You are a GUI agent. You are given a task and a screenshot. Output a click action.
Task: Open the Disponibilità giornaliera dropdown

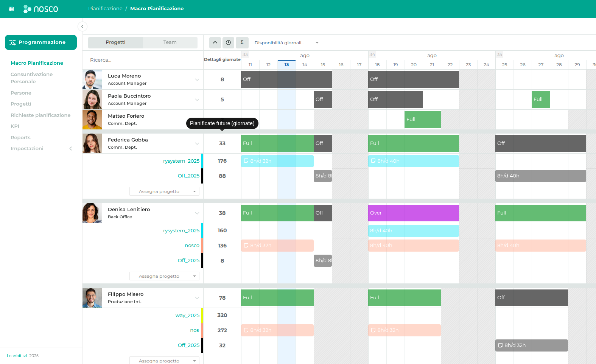(x=286, y=43)
